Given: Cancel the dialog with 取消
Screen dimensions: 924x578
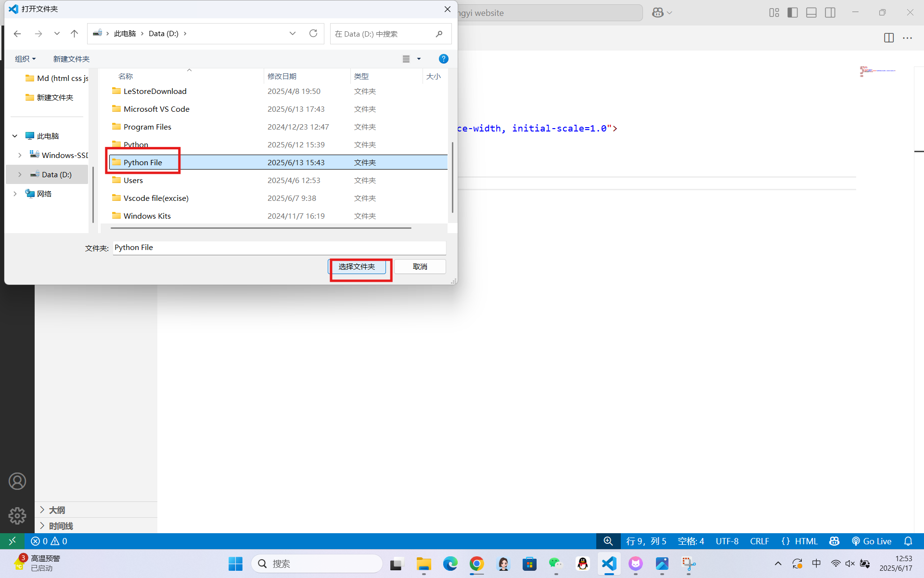Looking at the screenshot, I should 420,267.
